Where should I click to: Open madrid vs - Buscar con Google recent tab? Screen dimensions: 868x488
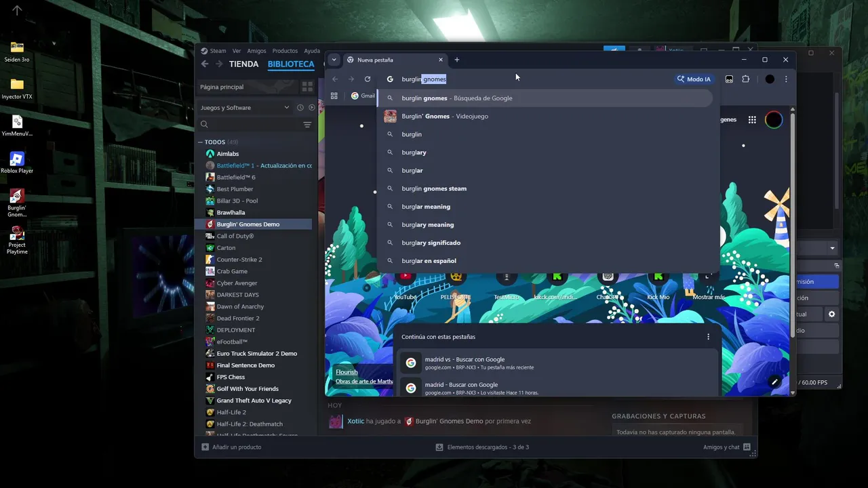point(557,363)
